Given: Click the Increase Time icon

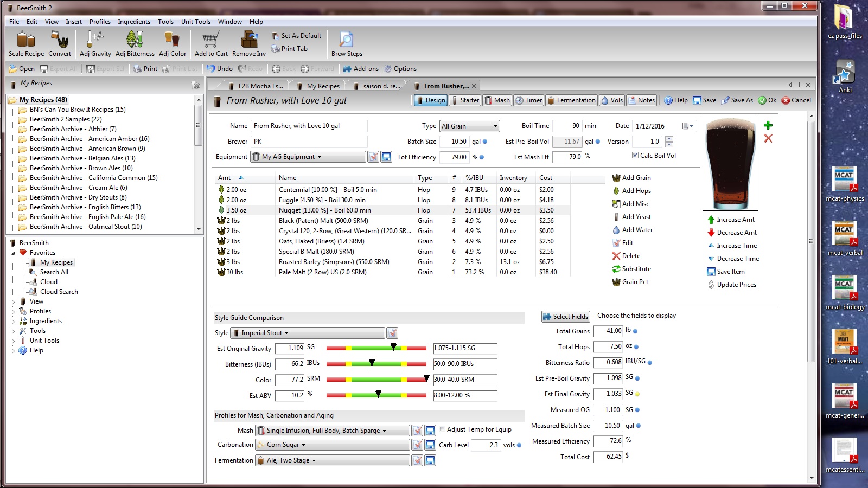Looking at the screenshot, I should click(x=711, y=246).
